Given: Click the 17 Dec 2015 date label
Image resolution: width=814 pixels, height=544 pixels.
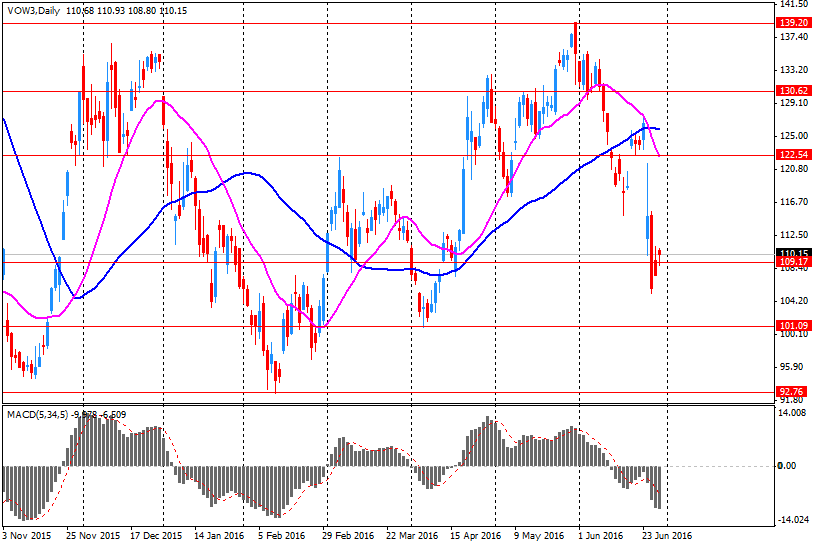Looking at the screenshot, I should point(155,535).
